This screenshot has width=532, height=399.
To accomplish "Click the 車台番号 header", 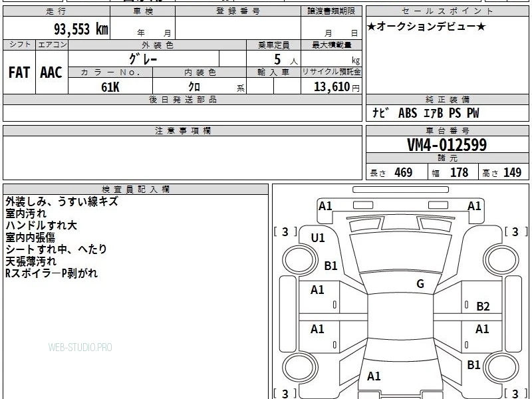I will [x=448, y=130].
